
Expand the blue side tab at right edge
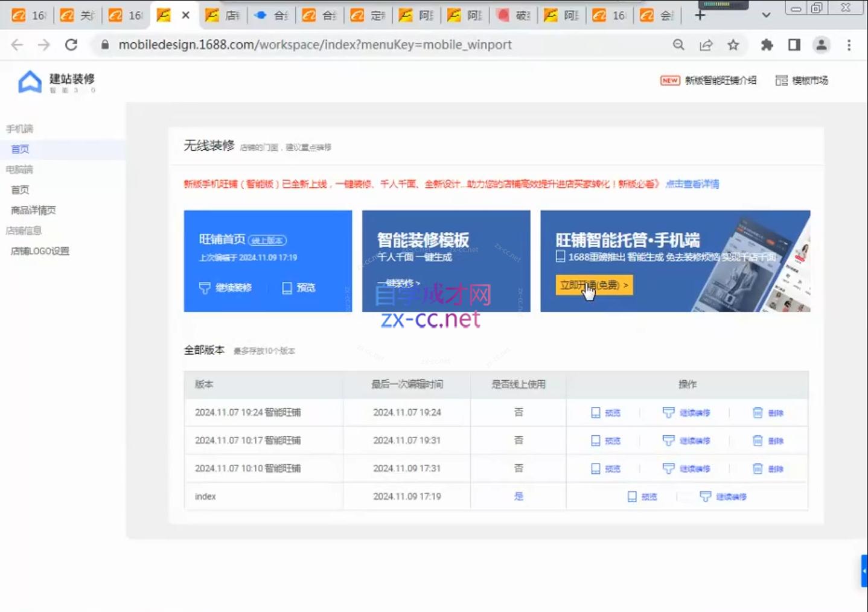tap(864, 571)
